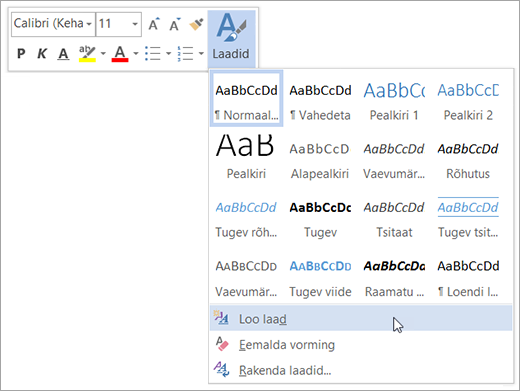
Task: Insert bulleted list
Action: 153,53
